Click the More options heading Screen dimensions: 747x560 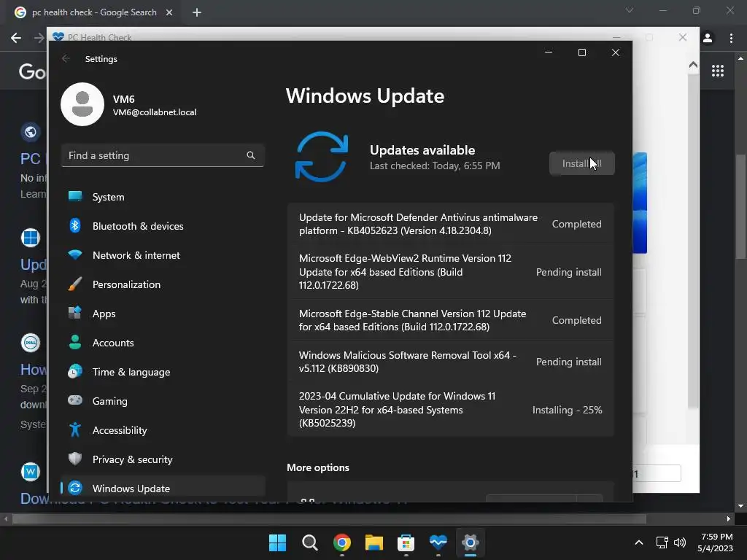point(318,467)
